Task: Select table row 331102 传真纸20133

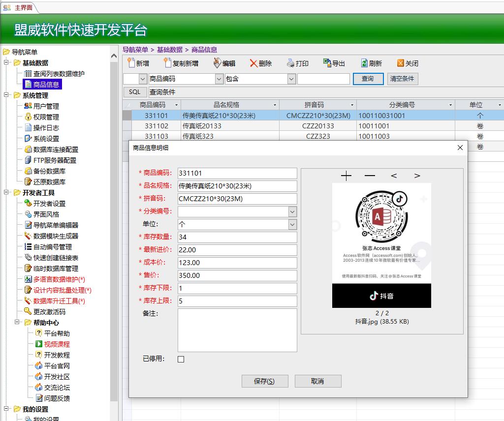Action: click(x=314, y=126)
